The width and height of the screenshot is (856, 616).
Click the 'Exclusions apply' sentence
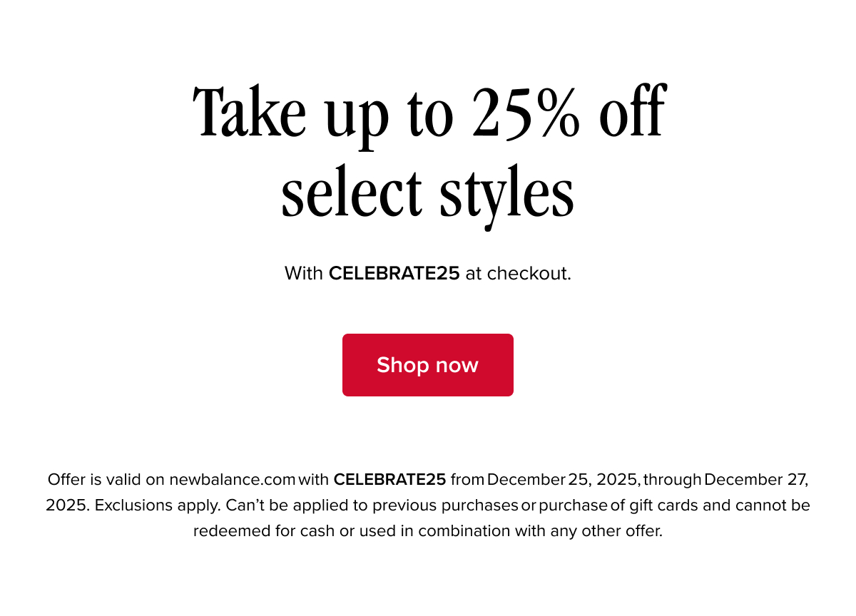tap(158, 505)
